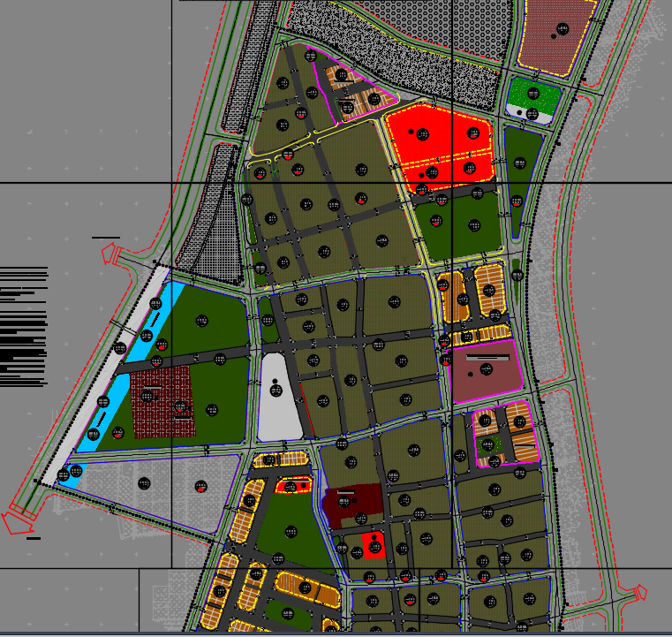Select the brown grid-hatched block beside the canal
The height and width of the screenshot is (637, 672).
[x=162, y=402]
